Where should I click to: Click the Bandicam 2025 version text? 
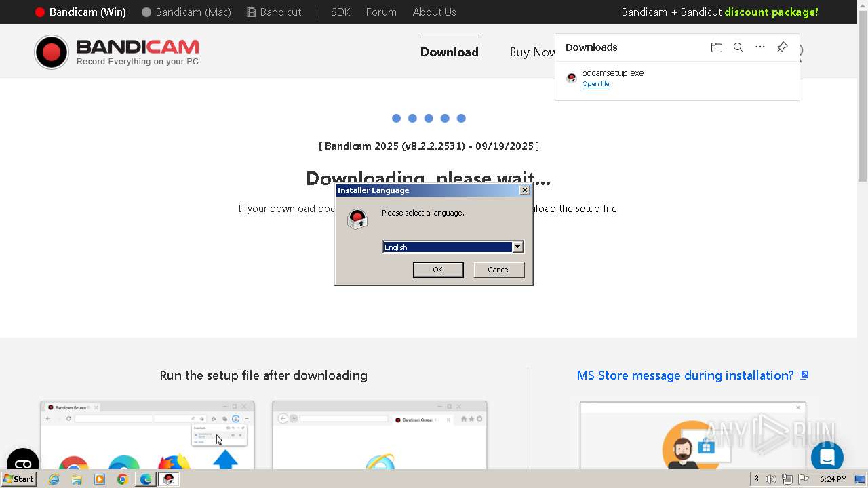pos(429,146)
